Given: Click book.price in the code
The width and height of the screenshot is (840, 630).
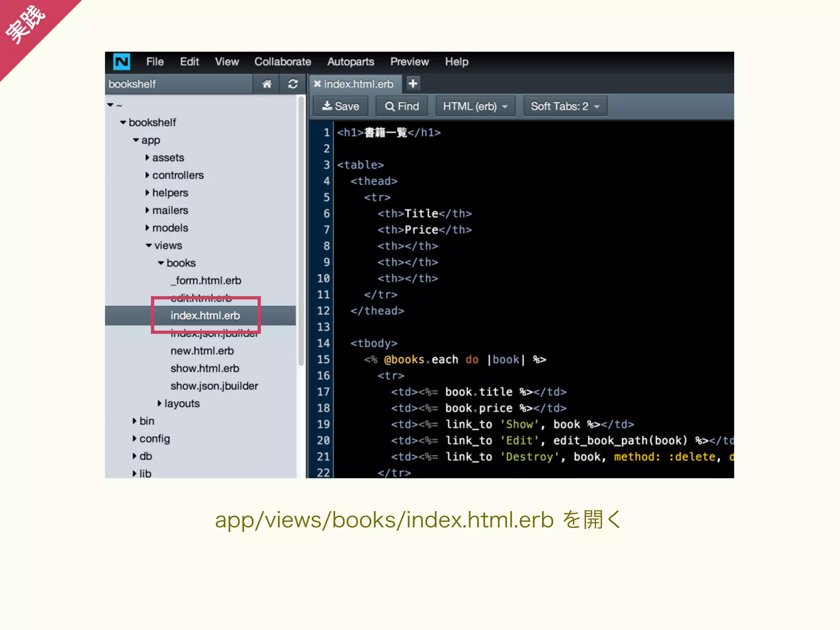Looking at the screenshot, I should coord(479,409).
